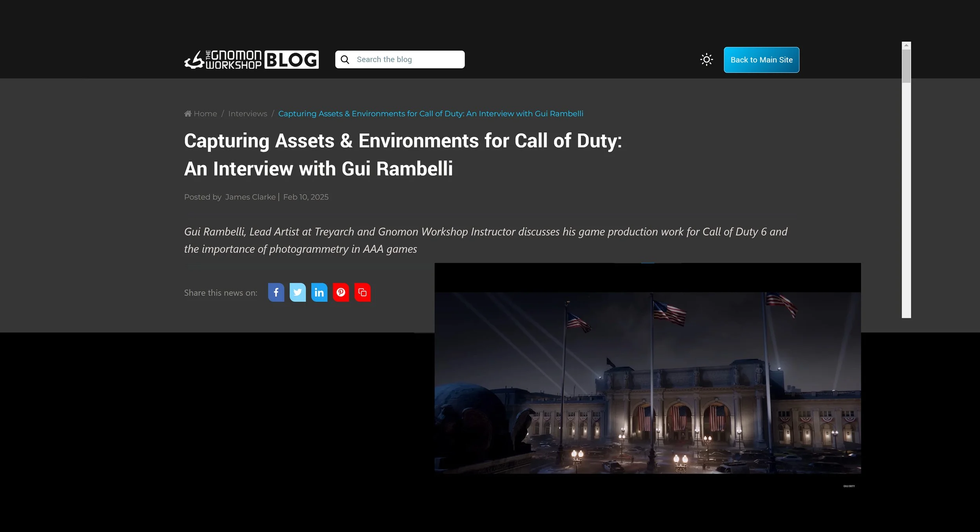Share article on Twitter
Viewport: 980px width, 532px height.
tap(298, 292)
